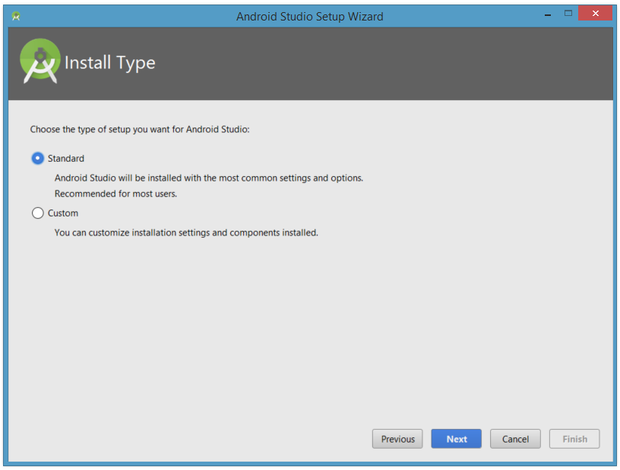Select the Standard install type radio button
Viewport: 620px width, 470px height.
coord(38,158)
